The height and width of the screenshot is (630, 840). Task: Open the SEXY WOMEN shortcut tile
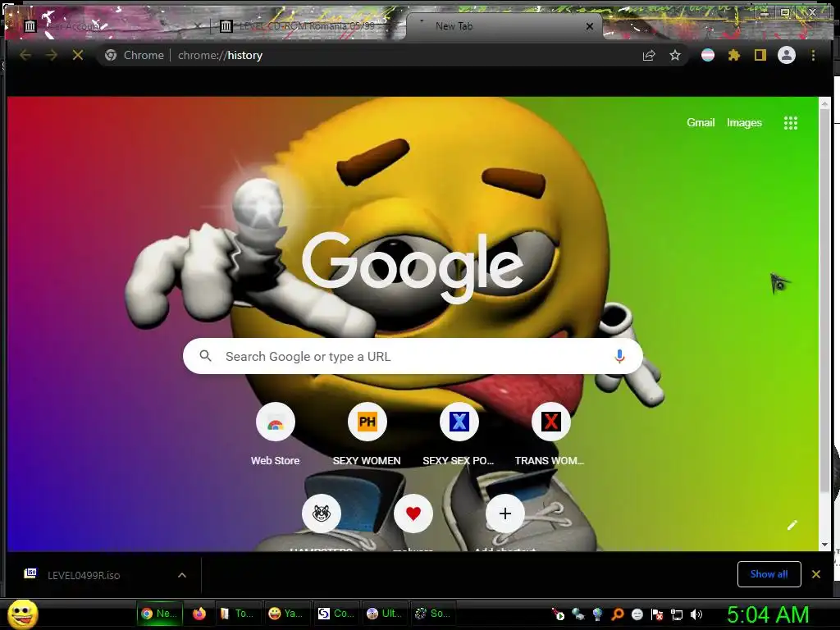(x=367, y=435)
